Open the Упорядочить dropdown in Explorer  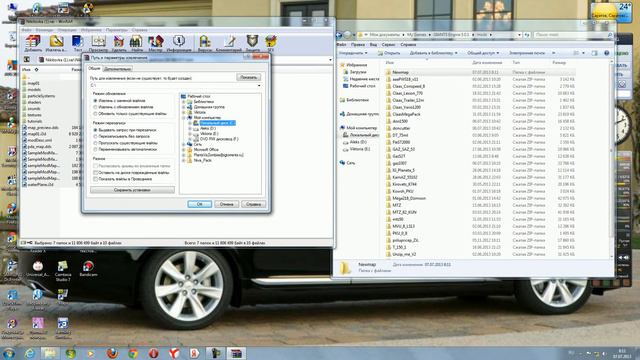pyautogui.click(x=353, y=53)
